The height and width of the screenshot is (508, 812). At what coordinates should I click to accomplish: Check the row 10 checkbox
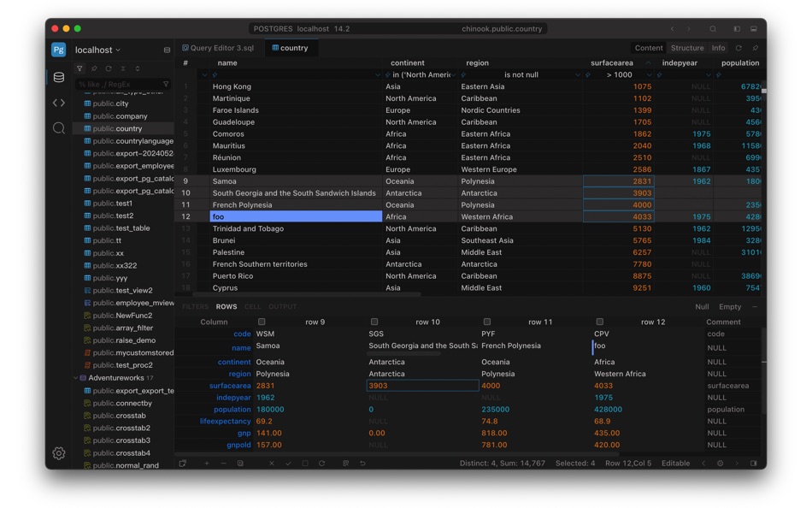coord(374,322)
